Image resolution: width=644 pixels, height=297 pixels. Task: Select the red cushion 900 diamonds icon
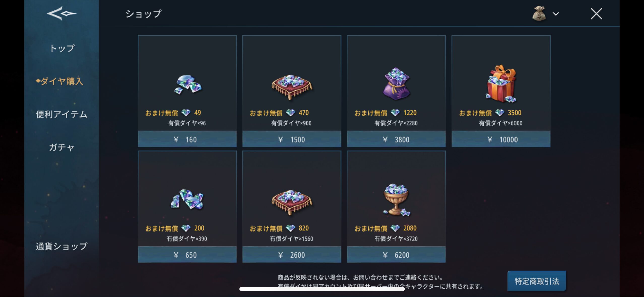click(x=292, y=87)
